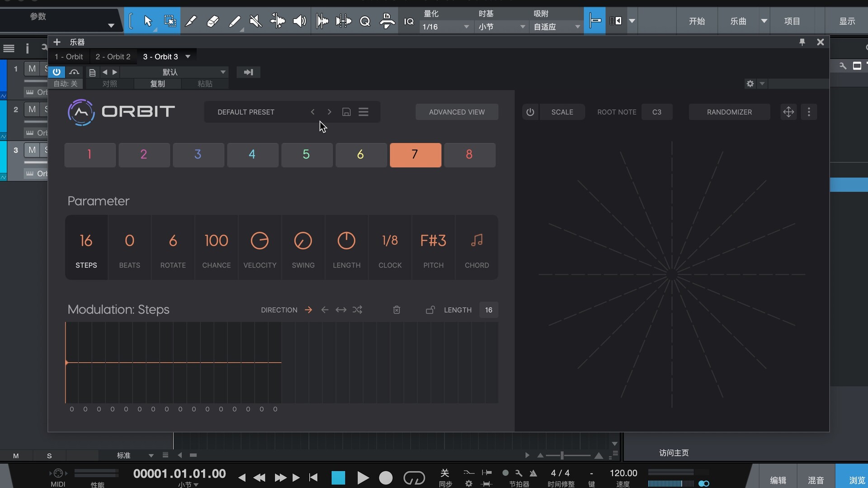Click the move crosshair icon

[788, 112]
